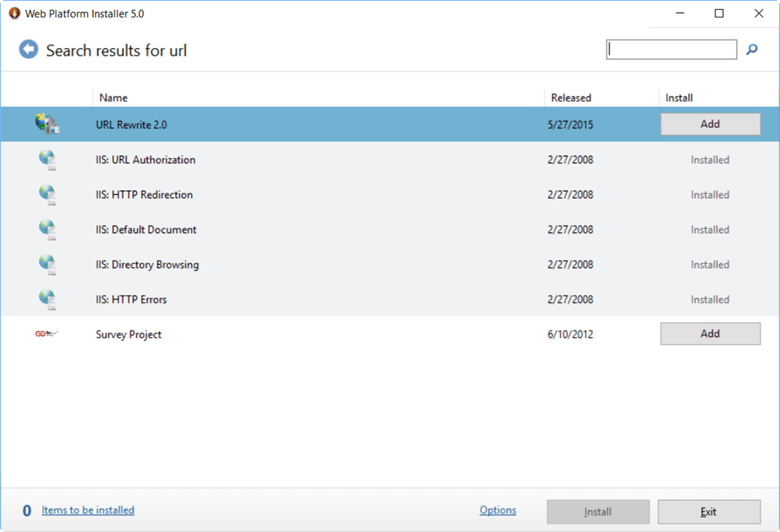The image size is (780, 532).
Task: Click release date of IIS: HTTP Redirection
Action: [x=571, y=194]
